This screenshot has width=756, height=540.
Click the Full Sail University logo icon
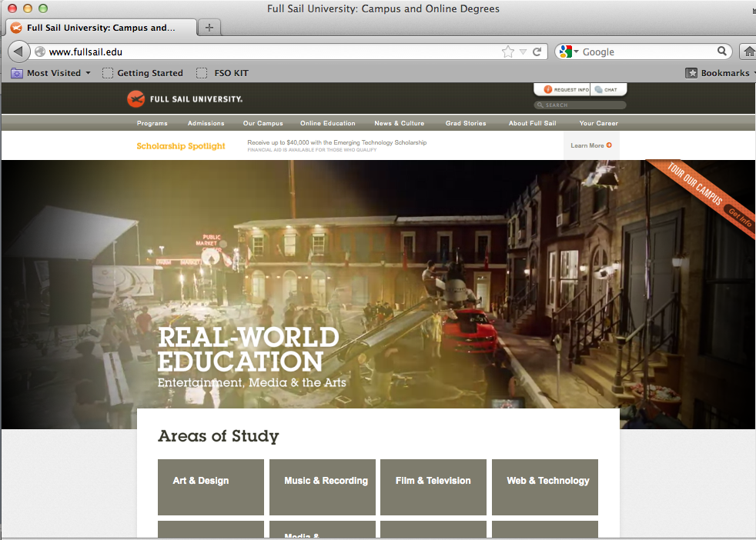[136, 98]
